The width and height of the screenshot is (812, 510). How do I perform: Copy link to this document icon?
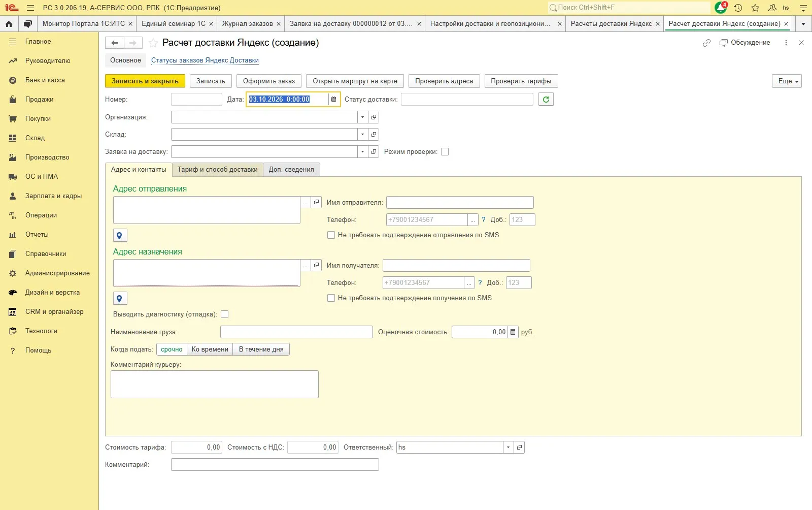(706, 43)
